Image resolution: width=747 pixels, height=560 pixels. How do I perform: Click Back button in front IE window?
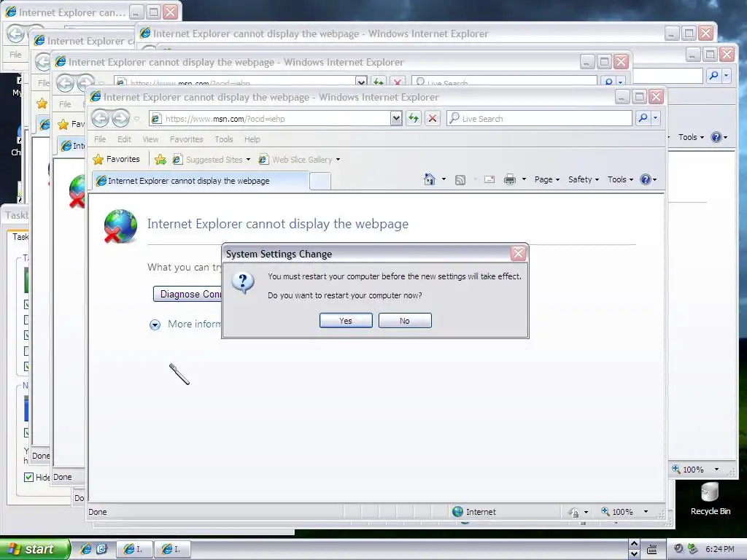coord(100,118)
